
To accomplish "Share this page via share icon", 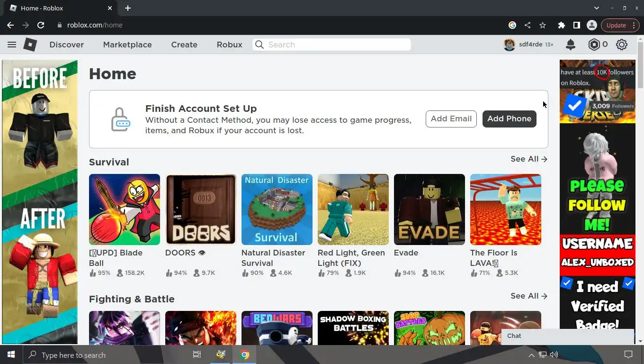I will (528, 25).
